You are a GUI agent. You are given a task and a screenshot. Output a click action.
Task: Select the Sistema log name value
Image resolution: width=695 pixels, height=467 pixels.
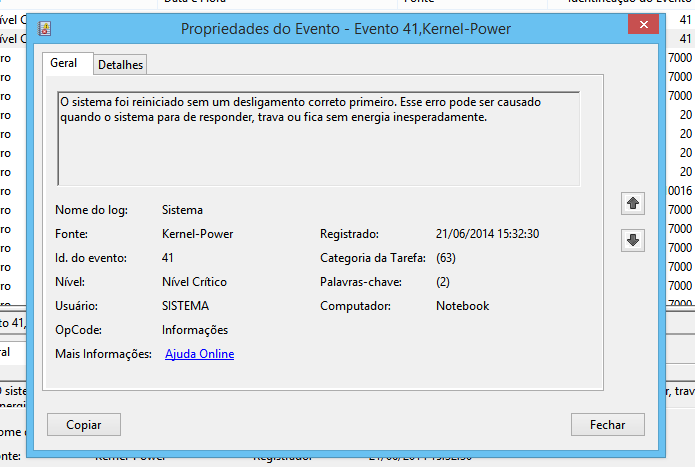click(x=182, y=210)
